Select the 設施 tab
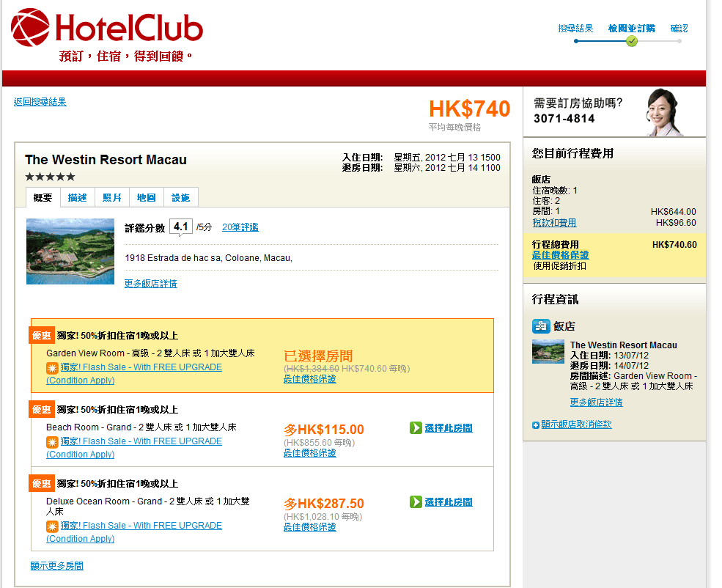The image size is (722, 588). (x=181, y=198)
